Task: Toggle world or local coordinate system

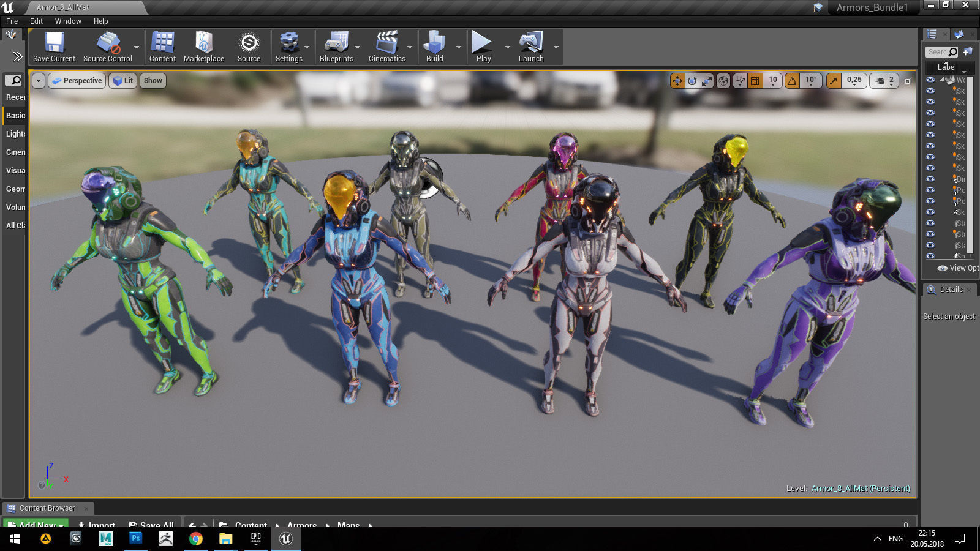Action: coord(723,81)
